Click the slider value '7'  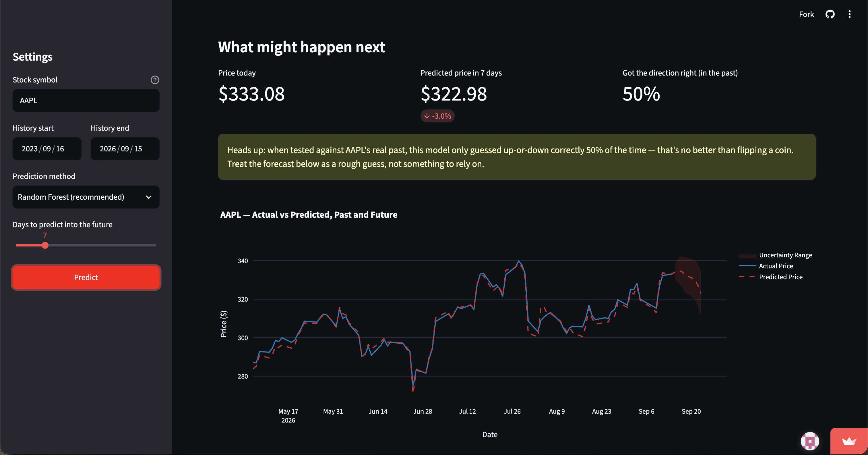click(x=45, y=236)
